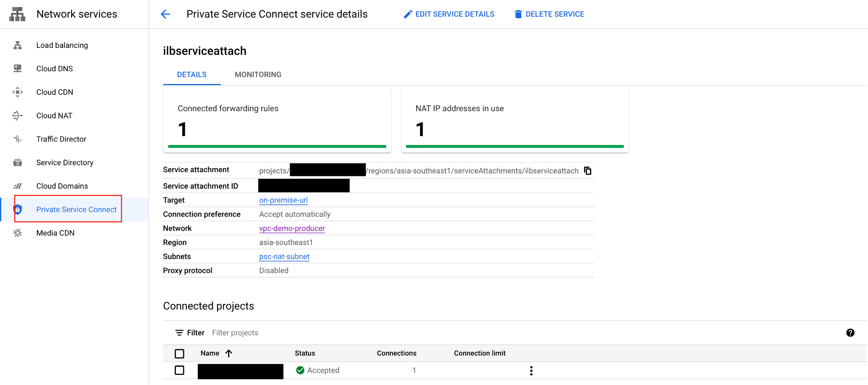Open the Filter menu icon
Viewport: 868px width, 385px height.
click(x=179, y=333)
